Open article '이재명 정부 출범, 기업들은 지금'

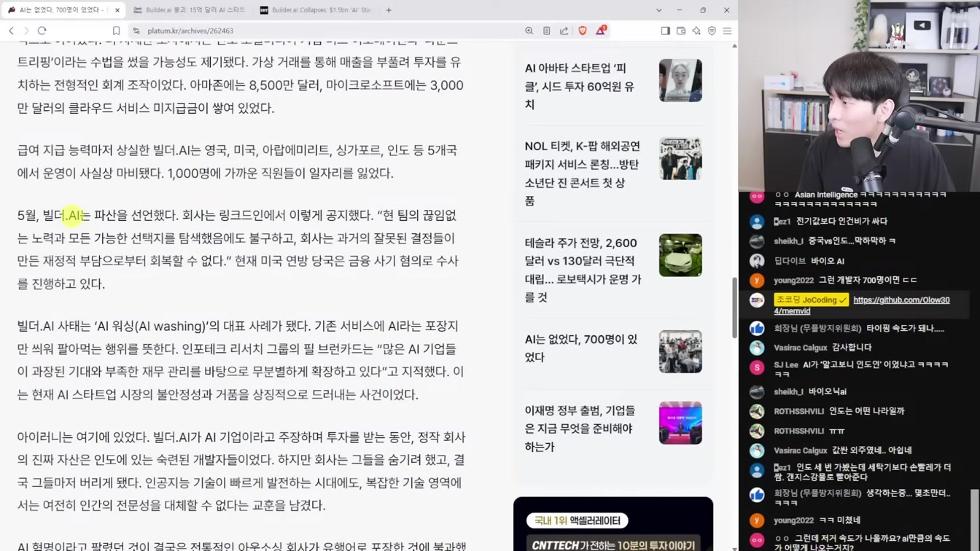pos(580,429)
